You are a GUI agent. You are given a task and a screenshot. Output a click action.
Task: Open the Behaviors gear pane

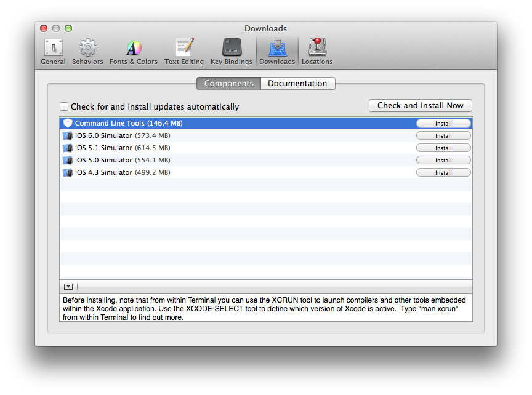click(x=87, y=52)
